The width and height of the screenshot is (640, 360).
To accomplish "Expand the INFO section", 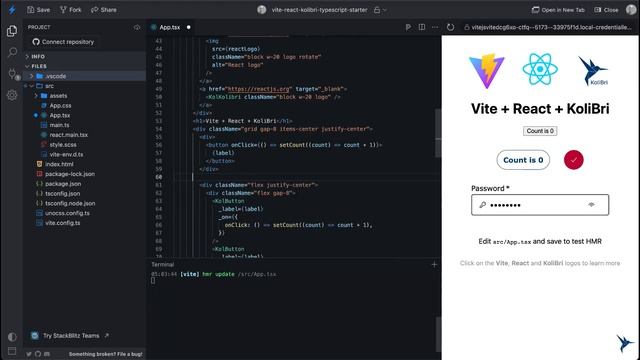I will coord(84,56).
